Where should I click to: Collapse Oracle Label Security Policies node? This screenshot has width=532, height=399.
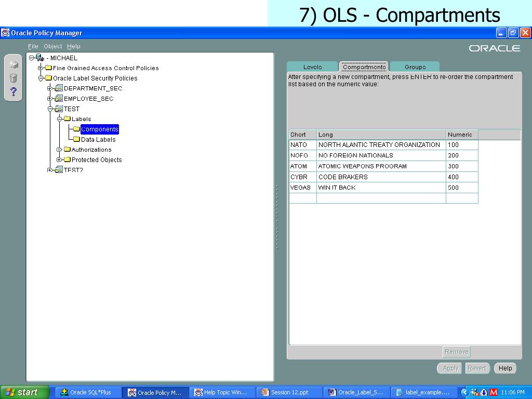point(41,78)
